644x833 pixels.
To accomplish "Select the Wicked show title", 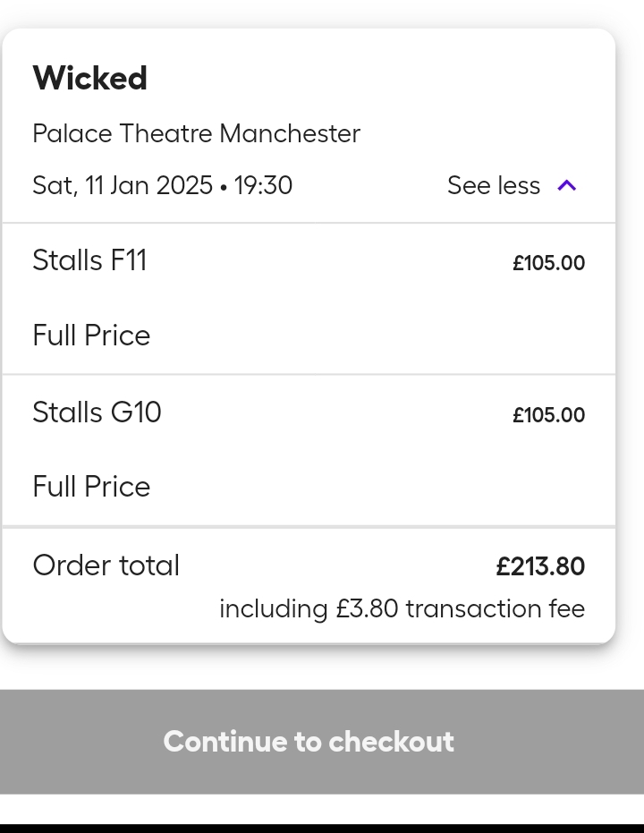I will coord(89,79).
